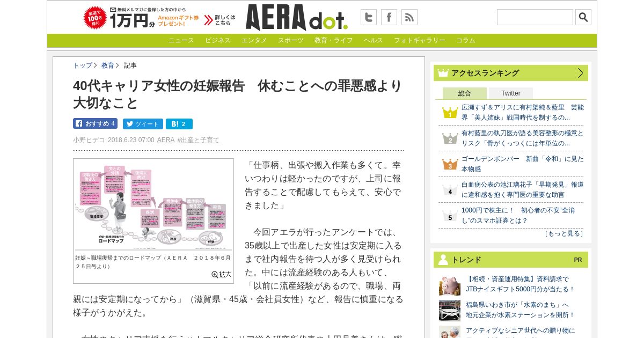Open the 教育・ライフ menu
The image size is (644, 338).
[334, 41]
